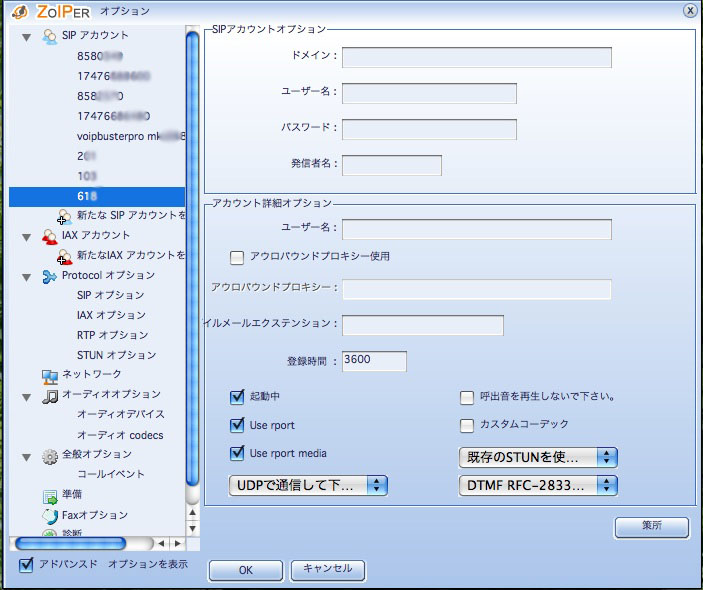
Task: Click the Faxオプション phone icon
Action: point(49,516)
